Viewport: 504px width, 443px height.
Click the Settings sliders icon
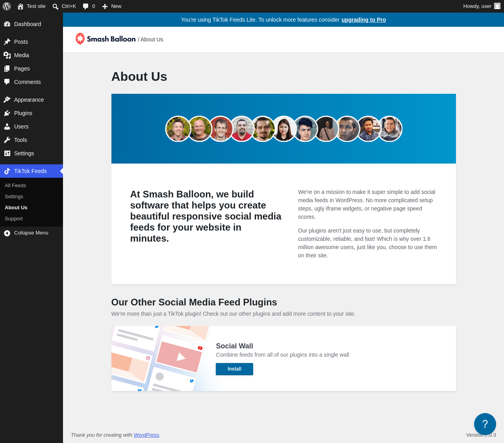[x=7, y=153]
